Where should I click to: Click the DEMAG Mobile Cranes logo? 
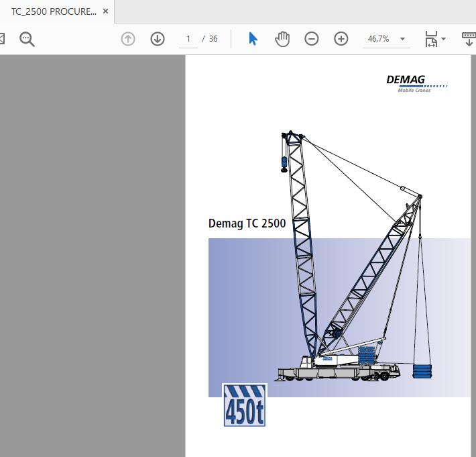pyautogui.click(x=416, y=83)
